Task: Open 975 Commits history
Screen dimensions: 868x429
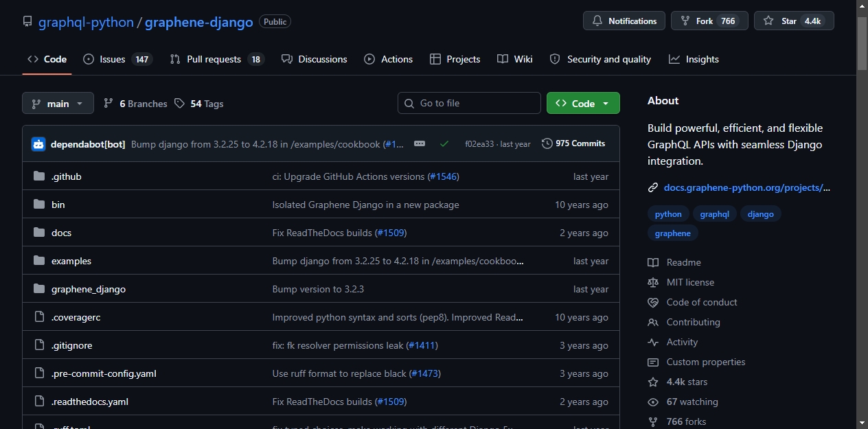Action: (x=573, y=143)
